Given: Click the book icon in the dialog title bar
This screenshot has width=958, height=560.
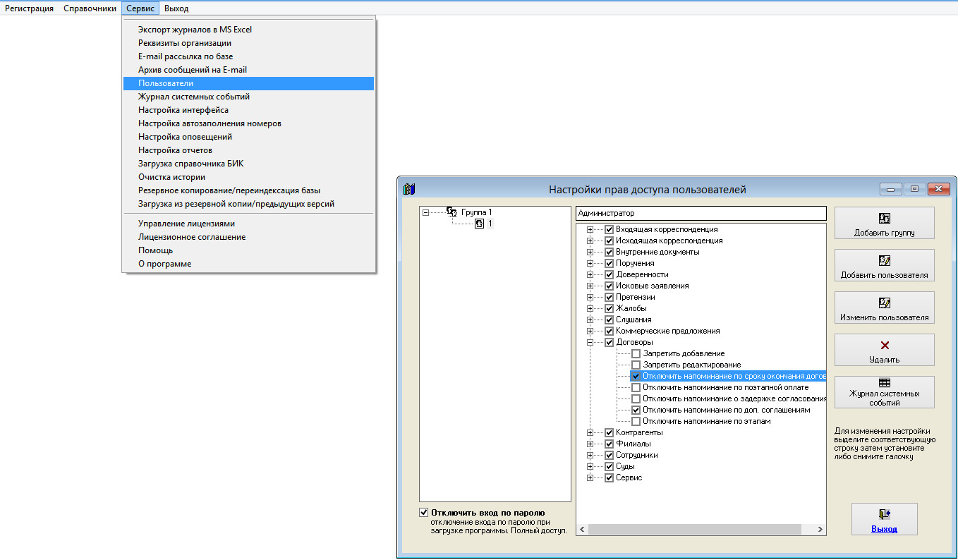Looking at the screenshot, I should (409, 189).
